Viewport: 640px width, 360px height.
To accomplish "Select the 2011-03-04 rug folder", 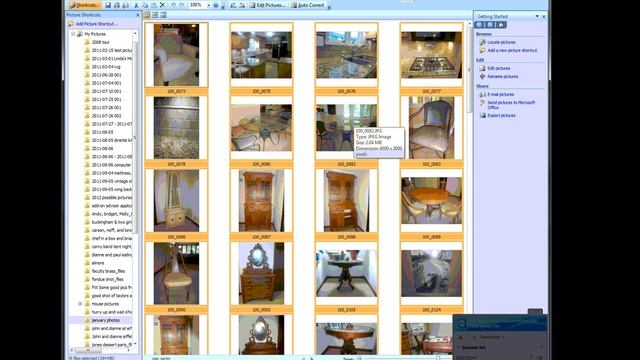I will (102, 67).
